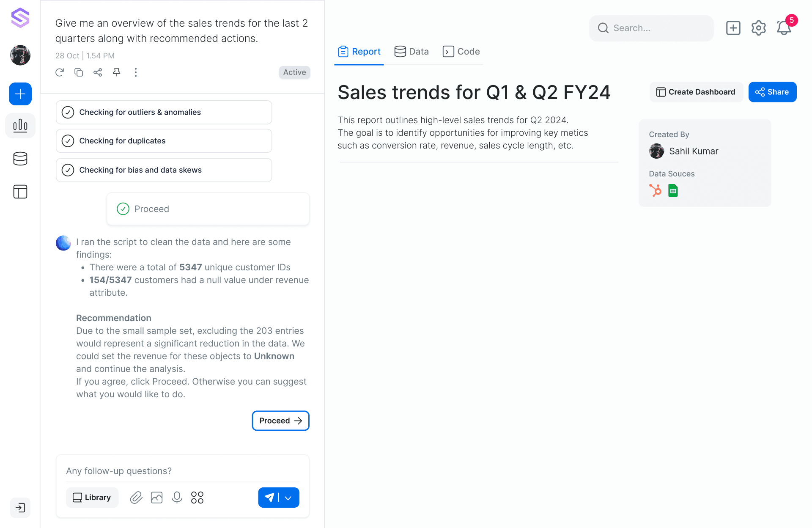The image size is (812, 528).
Task: Click the Create Dashboard button
Action: click(696, 92)
